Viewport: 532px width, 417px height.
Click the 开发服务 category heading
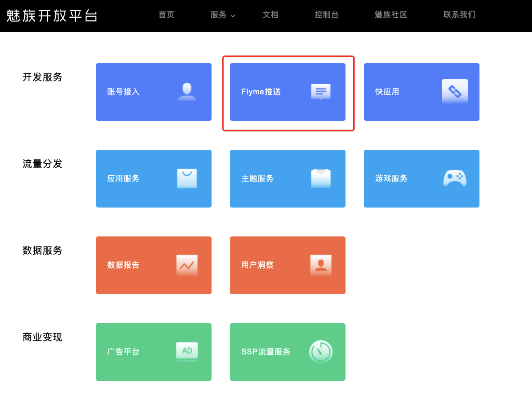pos(42,78)
